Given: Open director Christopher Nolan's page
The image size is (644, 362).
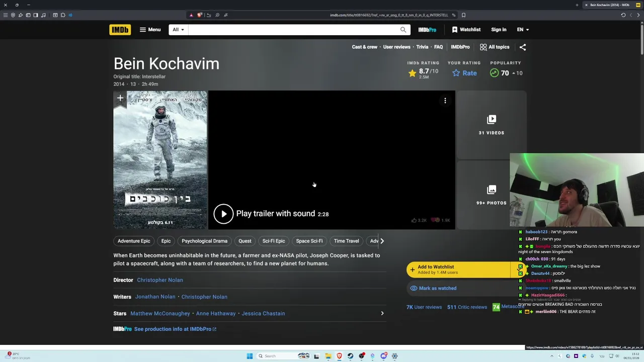Looking at the screenshot, I should tap(160, 280).
